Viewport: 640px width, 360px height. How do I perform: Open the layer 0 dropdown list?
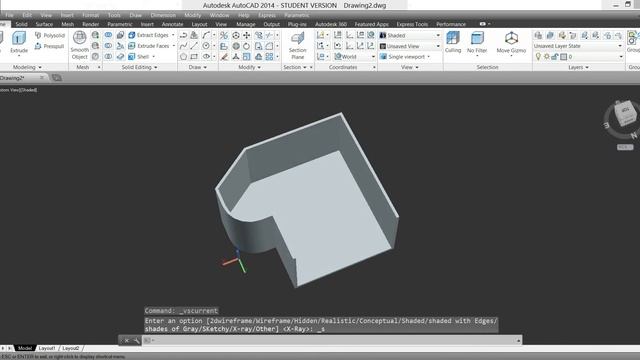(621, 57)
